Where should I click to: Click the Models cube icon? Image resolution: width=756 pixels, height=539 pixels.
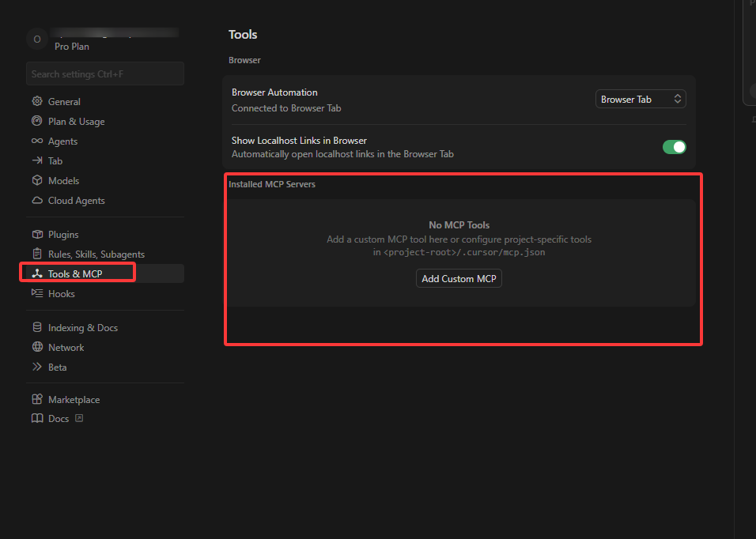point(37,180)
